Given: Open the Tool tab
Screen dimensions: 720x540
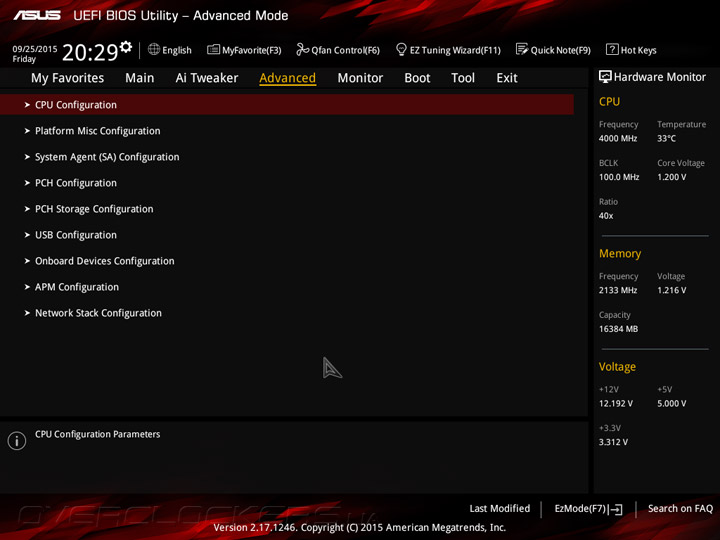Looking at the screenshot, I should pyautogui.click(x=463, y=78).
